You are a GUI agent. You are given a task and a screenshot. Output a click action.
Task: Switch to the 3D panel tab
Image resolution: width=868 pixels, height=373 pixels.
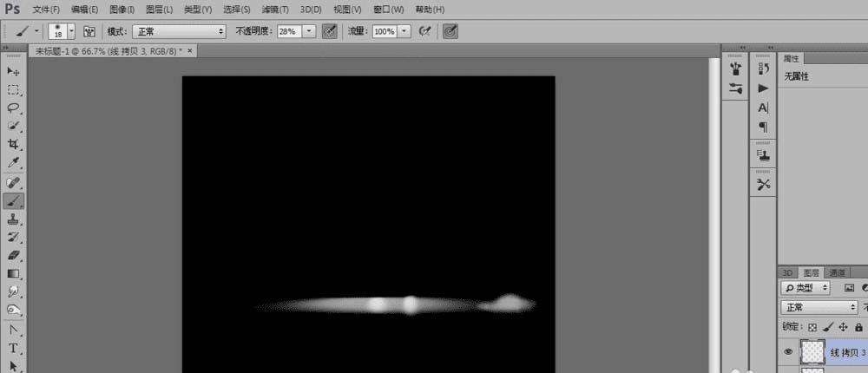coord(787,273)
